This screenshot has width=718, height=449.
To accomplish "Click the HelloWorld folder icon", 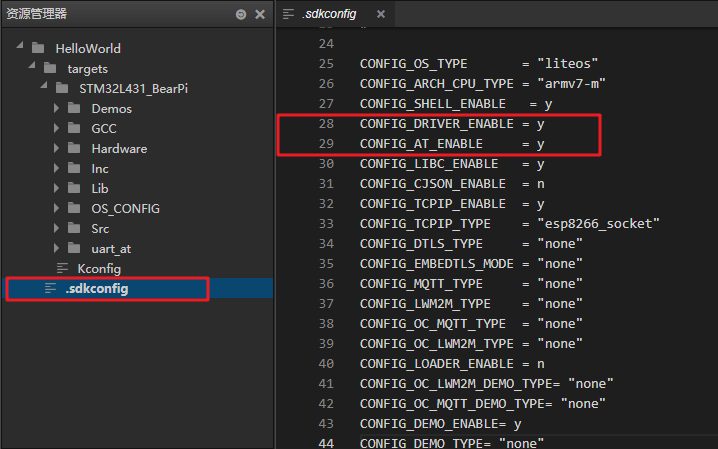I will (x=38, y=48).
